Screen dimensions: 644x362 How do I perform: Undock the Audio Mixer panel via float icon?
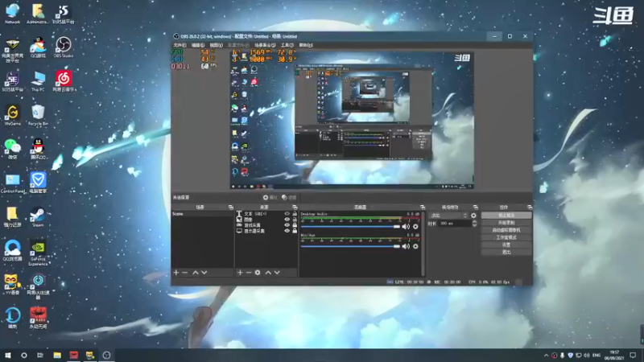pos(422,208)
